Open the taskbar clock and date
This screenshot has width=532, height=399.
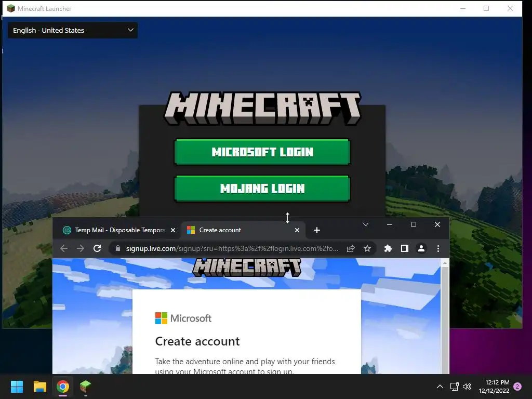coord(494,387)
